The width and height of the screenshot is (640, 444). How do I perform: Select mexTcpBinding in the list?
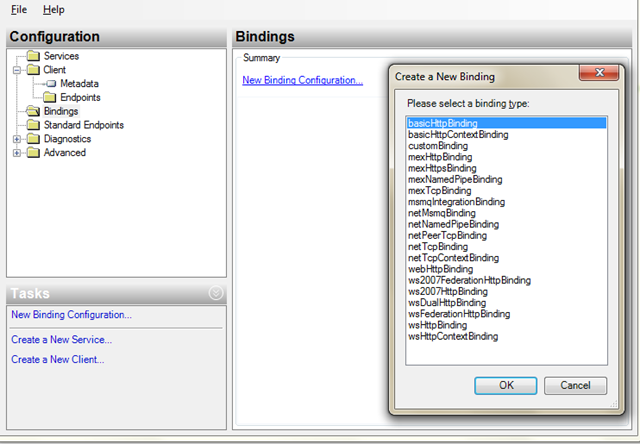click(506, 191)
